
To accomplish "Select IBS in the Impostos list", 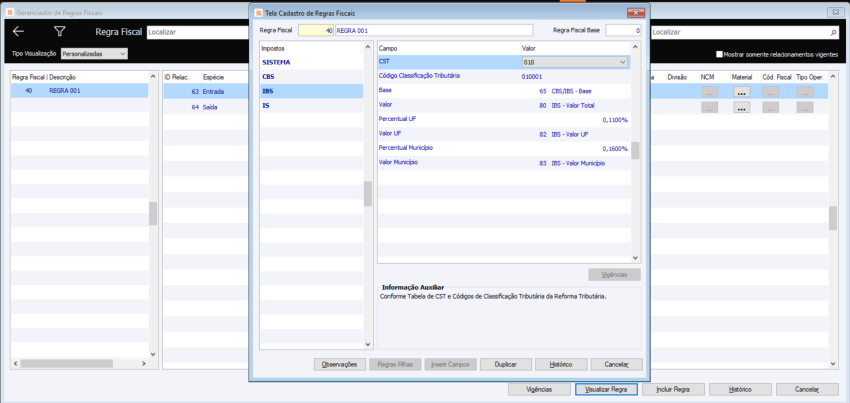I will click(311, 91).
